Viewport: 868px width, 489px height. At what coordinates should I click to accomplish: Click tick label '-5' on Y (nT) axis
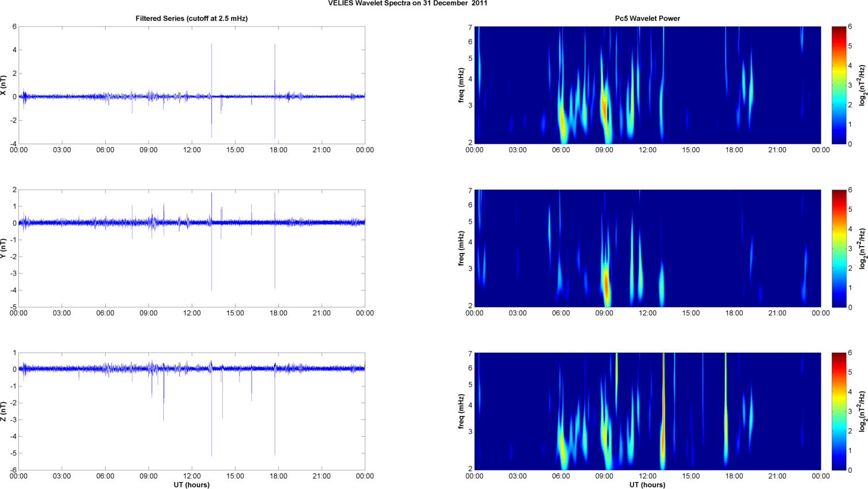coord(13,307)
